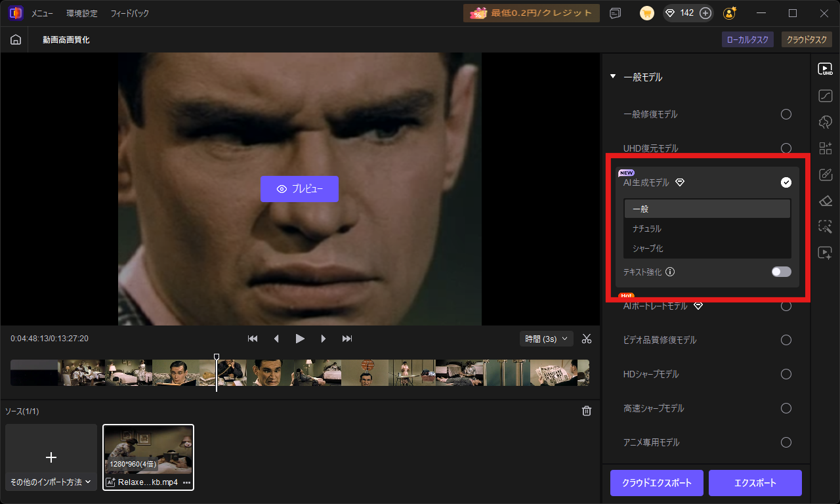The width and height of the screenshot is (840, 504).
Task: Click the エクスポート button
Action: tap(755, 483)
